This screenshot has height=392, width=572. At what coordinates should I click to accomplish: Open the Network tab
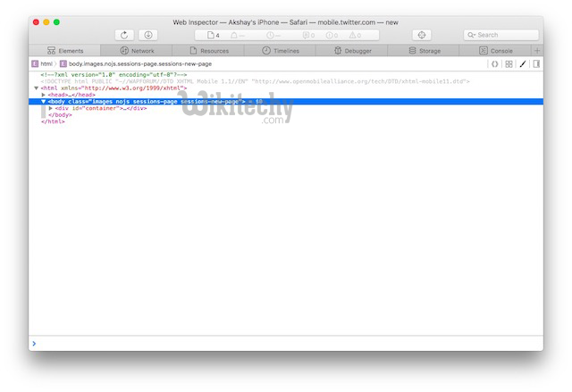coord(137,51)
